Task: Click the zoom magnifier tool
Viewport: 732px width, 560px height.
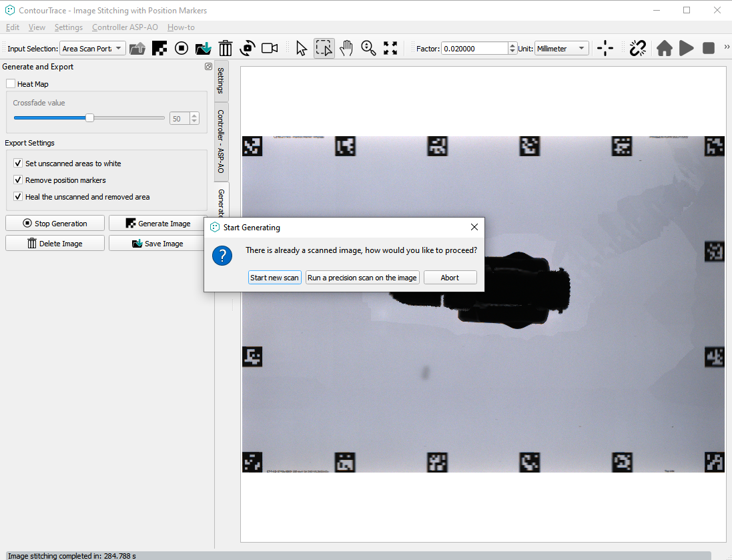Action: tap(368, 48)
